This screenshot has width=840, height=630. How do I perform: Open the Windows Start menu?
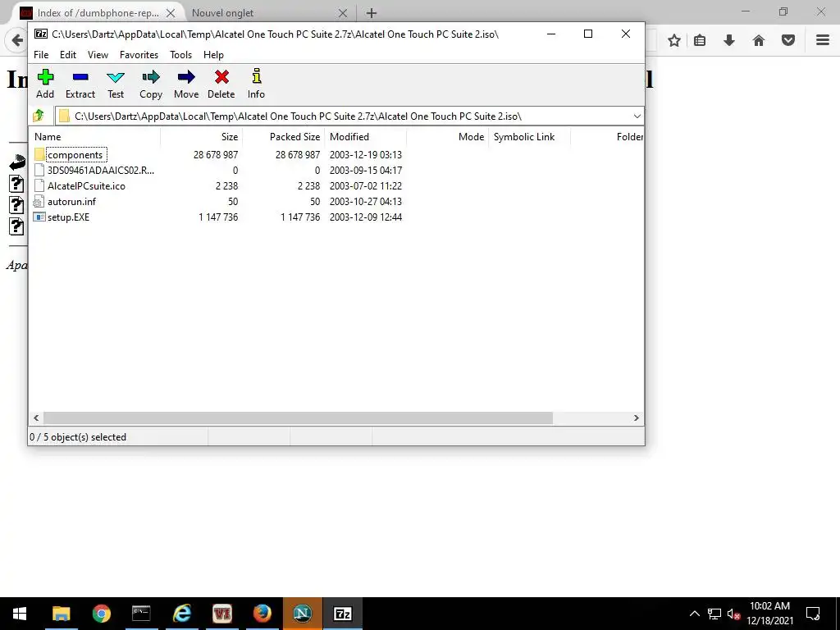[20, 614]
